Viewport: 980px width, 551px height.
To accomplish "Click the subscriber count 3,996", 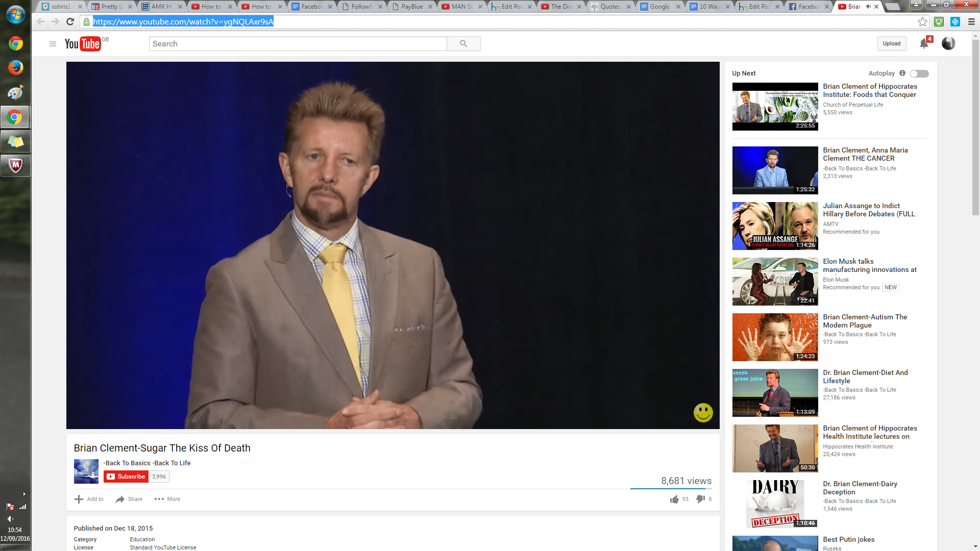I will coord(159,477).
